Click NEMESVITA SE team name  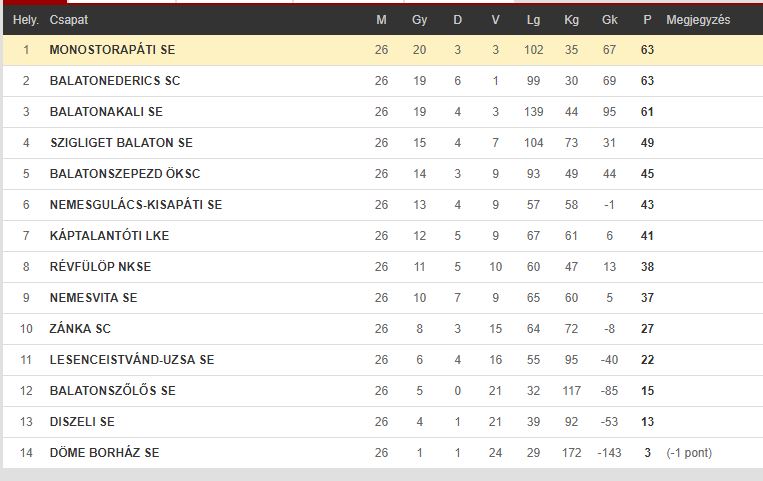93,298
